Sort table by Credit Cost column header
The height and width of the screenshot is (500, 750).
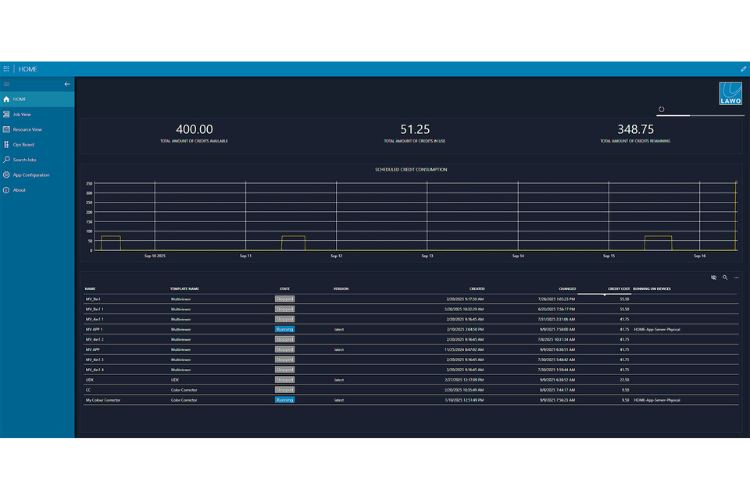[617, 288]
